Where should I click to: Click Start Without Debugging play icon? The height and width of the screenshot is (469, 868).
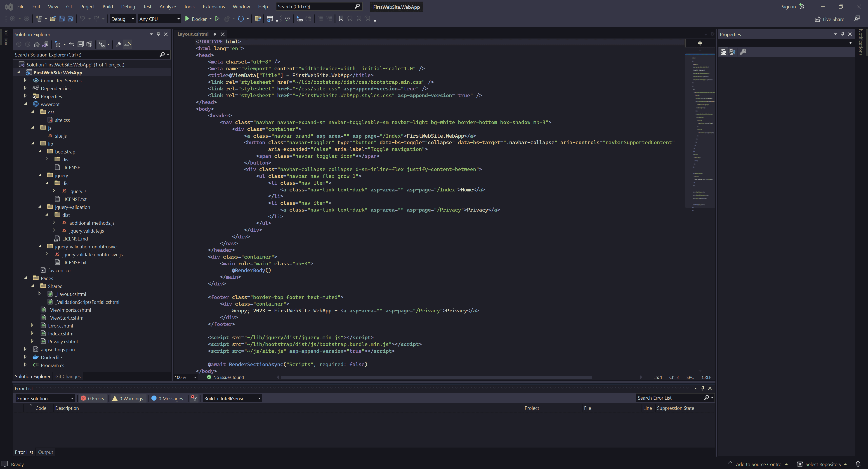pyautogui.click(x=217, y=19)
